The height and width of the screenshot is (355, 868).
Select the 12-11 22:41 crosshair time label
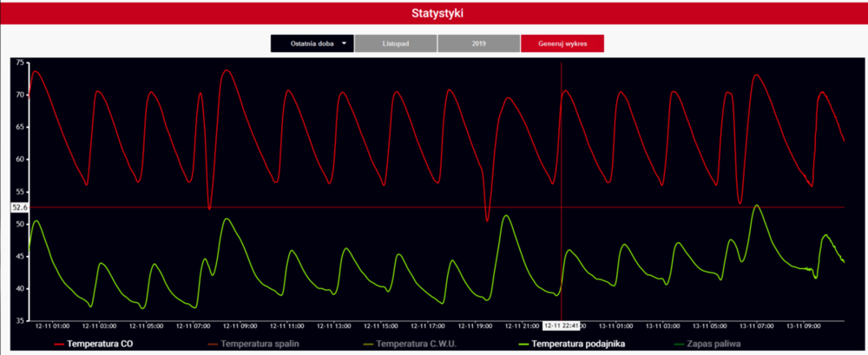coord(562,326)
